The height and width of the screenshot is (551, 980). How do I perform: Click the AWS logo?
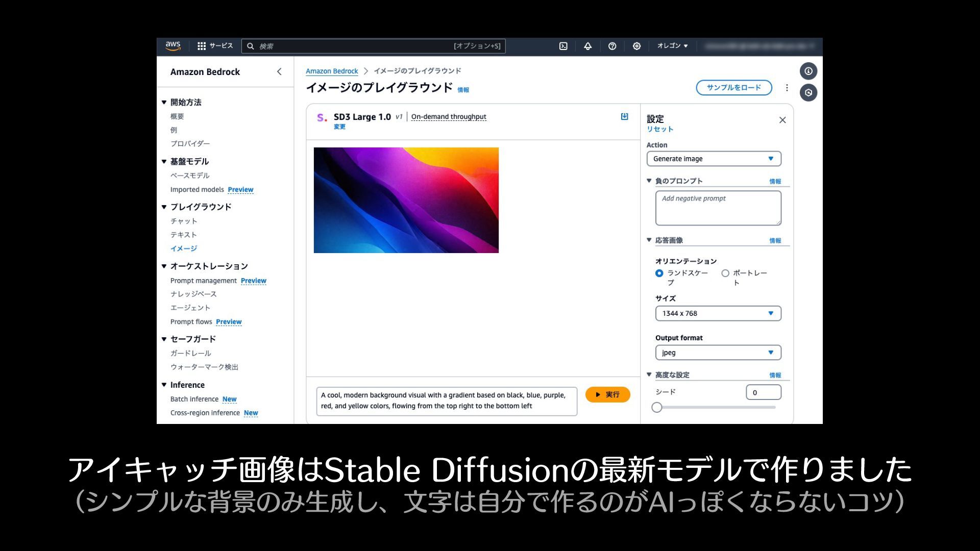tap(173, 45)
